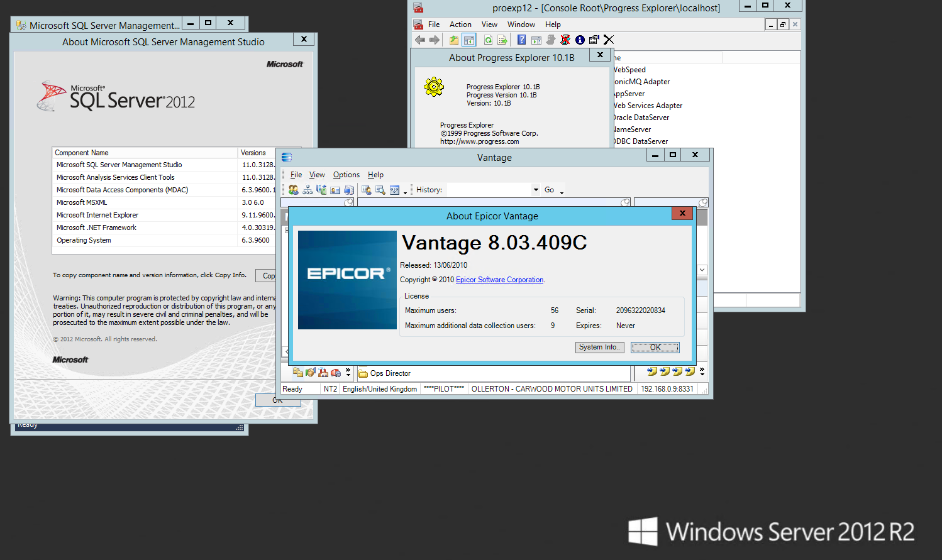
Task: Select the Microsoft .NET Framework row
Action: click(164, 228)
